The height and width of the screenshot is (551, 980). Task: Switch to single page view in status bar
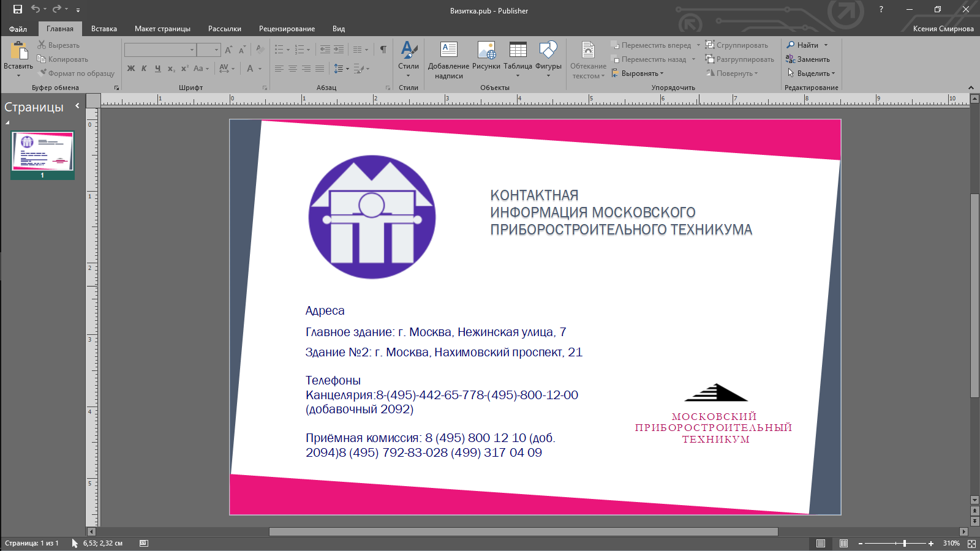coord(821,544)
